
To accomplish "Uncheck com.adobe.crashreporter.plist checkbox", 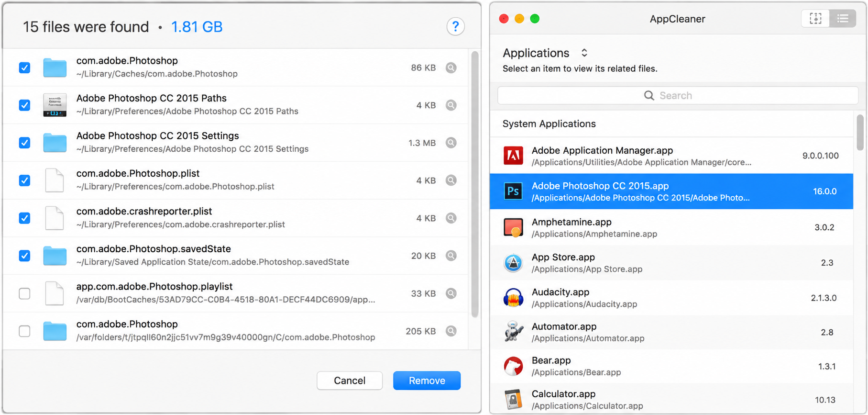I will 24,218.
